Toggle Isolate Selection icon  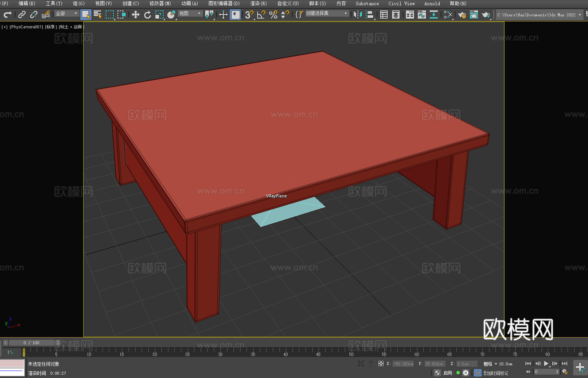pos(361,364)
